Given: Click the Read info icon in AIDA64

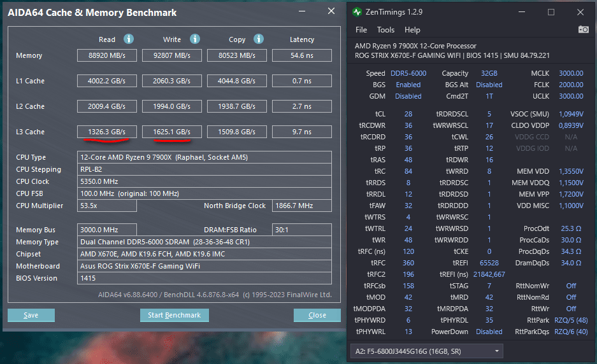Looking at the screenshot, I should pos(129,39).
